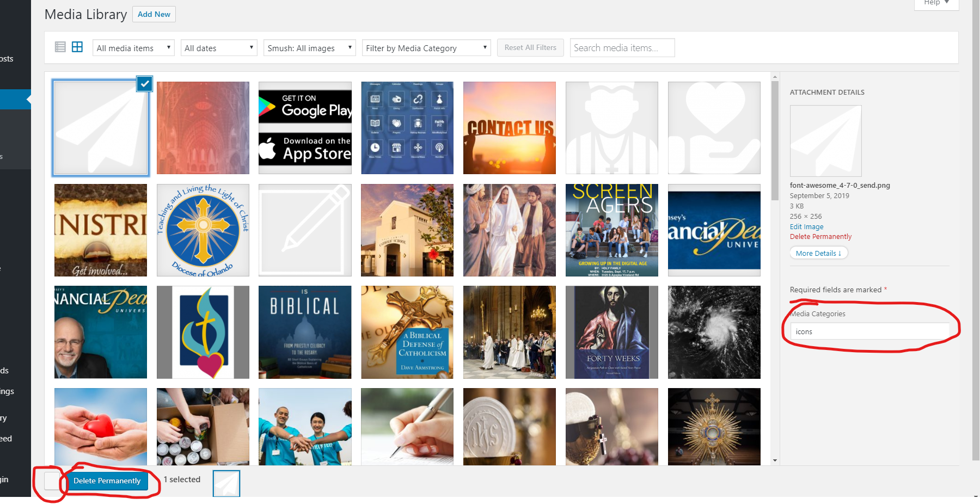The image size is (980, 504).
Task: Select the Google Play App Store thumbnail
Action: (x=305, y=128)
